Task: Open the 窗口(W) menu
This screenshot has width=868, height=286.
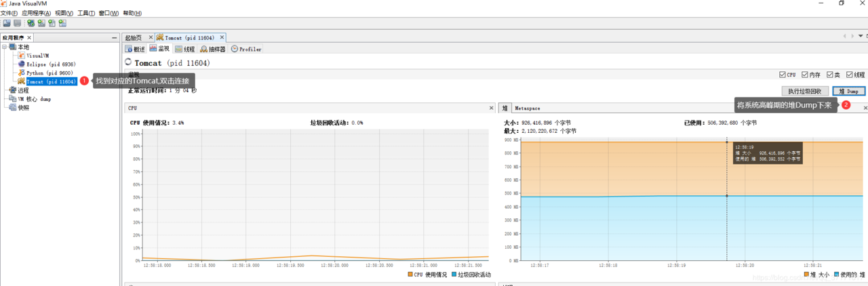Action: tap(108, 13)
